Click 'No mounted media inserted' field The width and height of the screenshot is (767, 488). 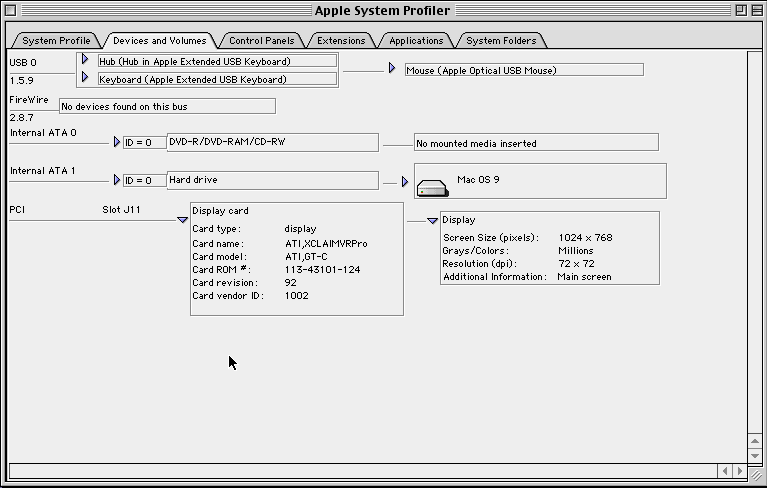pos(536,142)
